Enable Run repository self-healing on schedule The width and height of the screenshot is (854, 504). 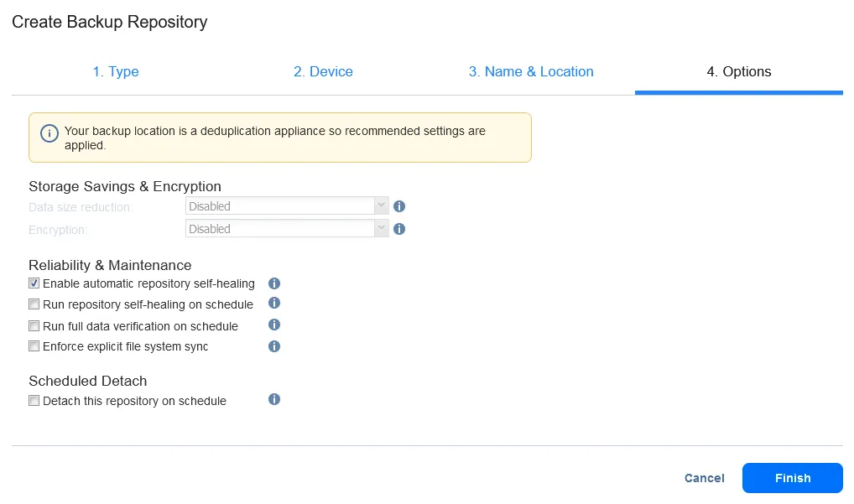pyautogui.click(x=34, y=304)
